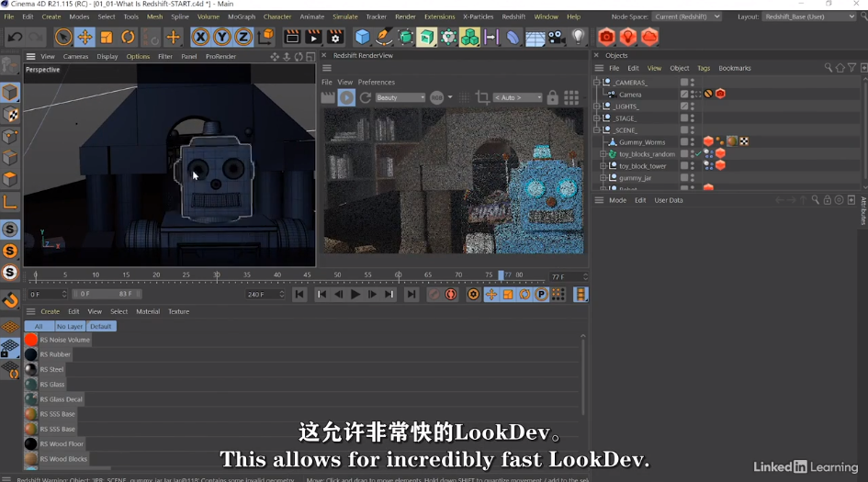
Task: Click the first red Redshift toolbar icon
Action: point(607,37)
